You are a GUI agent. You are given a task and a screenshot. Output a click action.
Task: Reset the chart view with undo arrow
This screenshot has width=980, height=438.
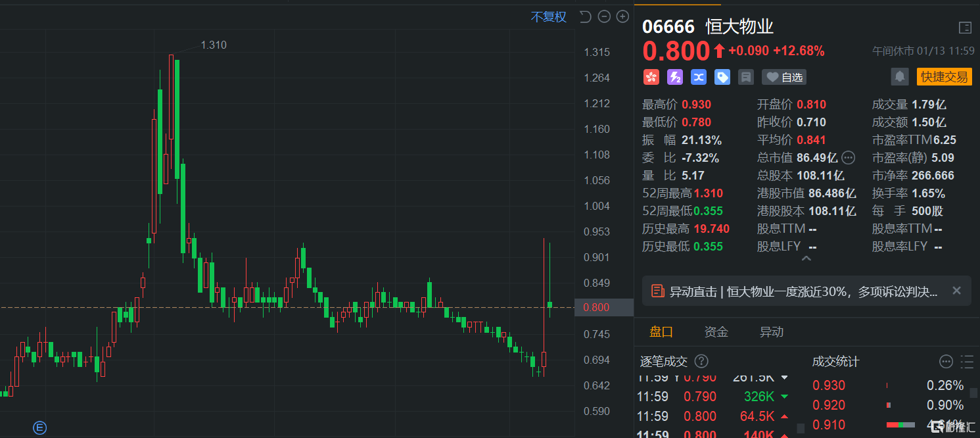point(585,17)
